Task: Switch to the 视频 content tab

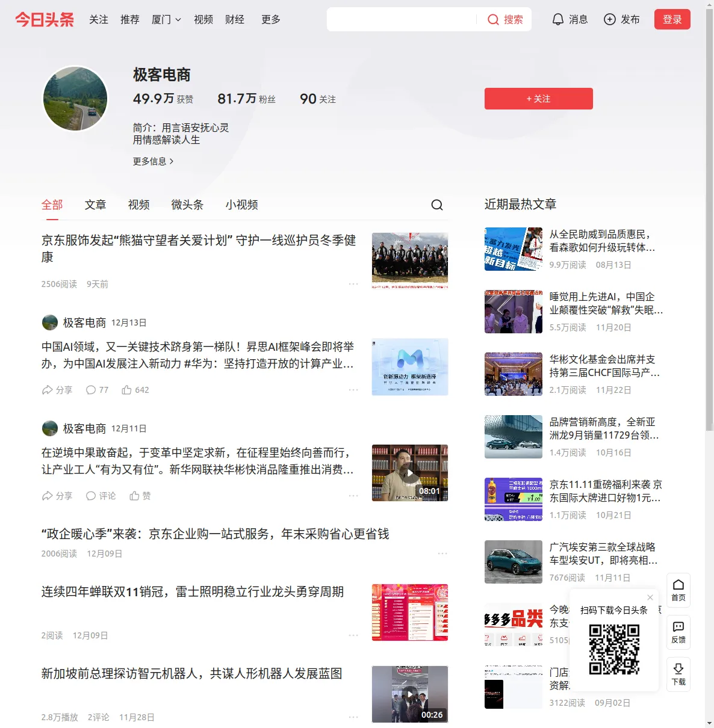Action: point(138,205)
